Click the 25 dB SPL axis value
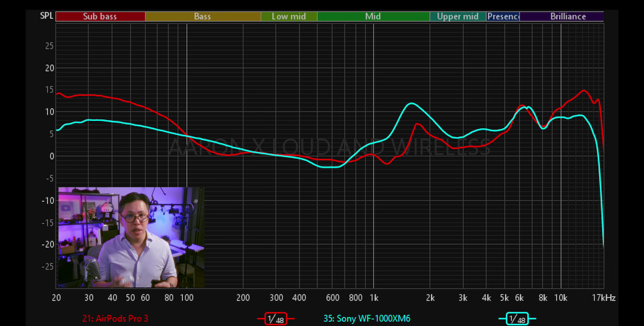 click(49, 46)
